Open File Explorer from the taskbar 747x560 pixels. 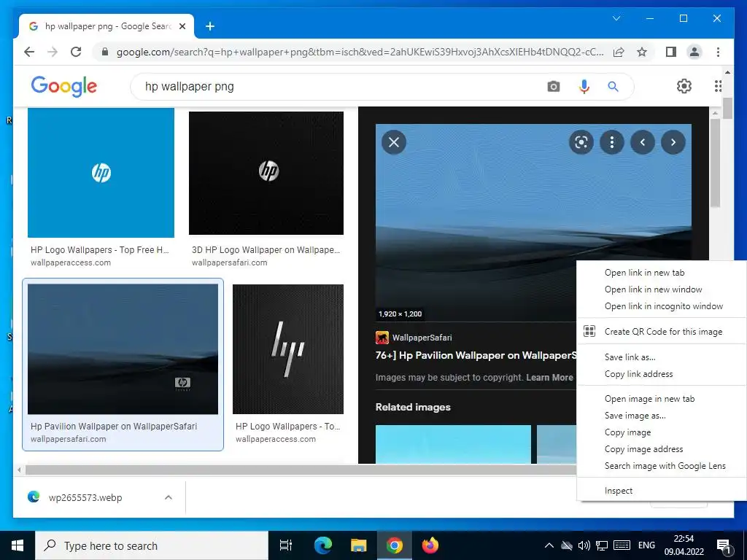coord(358,545)
